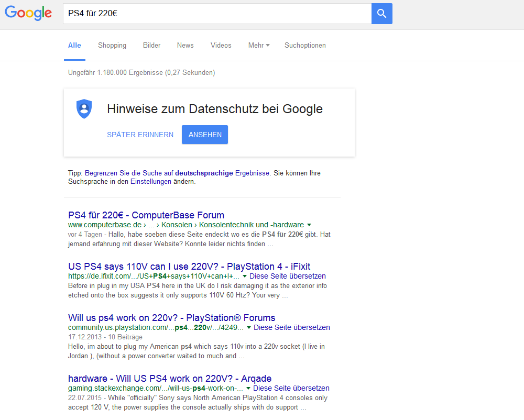
Task: Open the Einstellungen link
Action: click(x=151, y=182)
